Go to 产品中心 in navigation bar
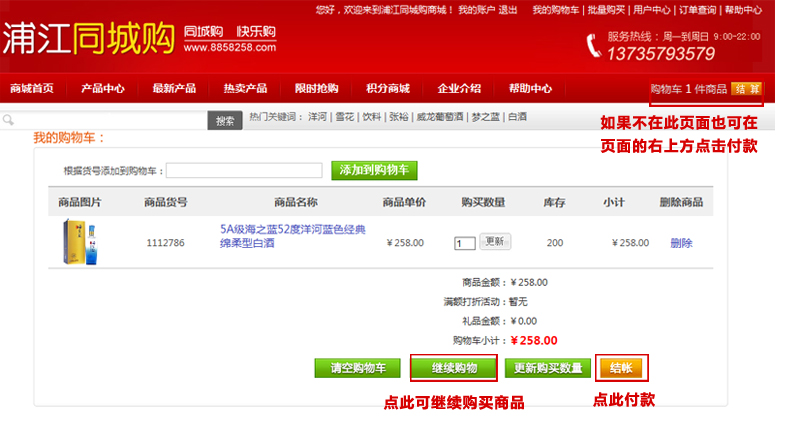The height and width of the screenshot is (436, 800). 103,88
